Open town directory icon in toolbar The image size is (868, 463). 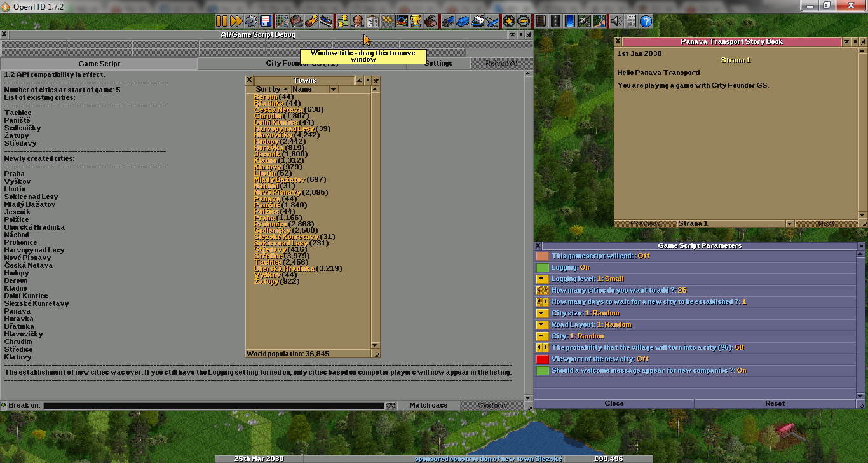click(x=297, y=21)
